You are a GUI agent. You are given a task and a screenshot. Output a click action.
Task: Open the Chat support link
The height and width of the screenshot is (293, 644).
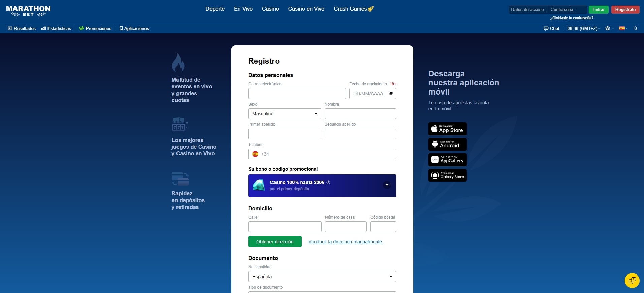pyautogui.click(x=551, y=28)
